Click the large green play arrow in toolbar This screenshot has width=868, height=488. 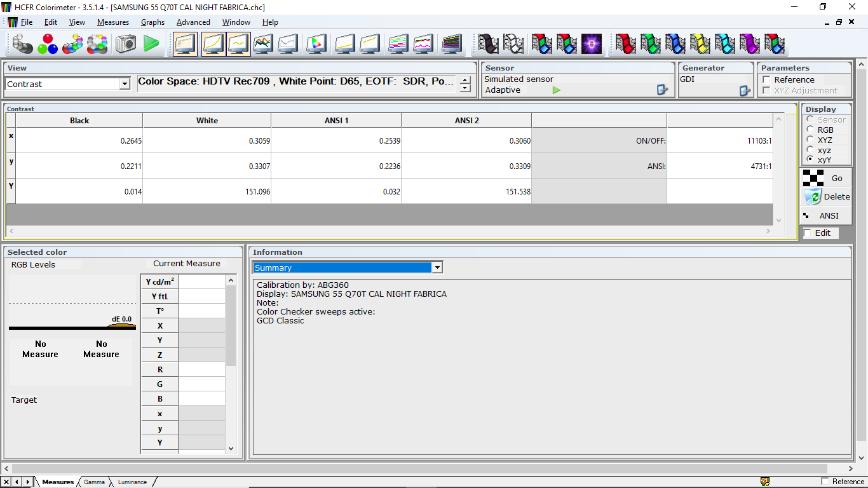coord(151,44)
